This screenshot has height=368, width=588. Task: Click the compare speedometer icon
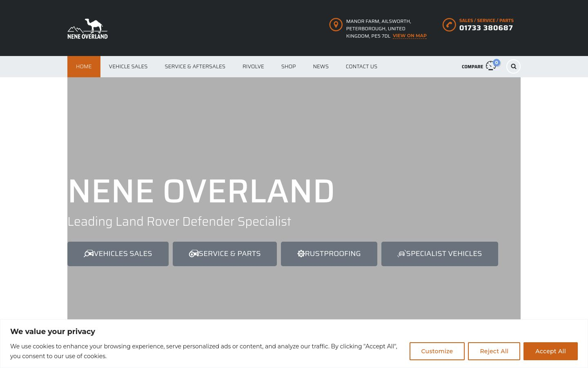[x=490, y=66]
